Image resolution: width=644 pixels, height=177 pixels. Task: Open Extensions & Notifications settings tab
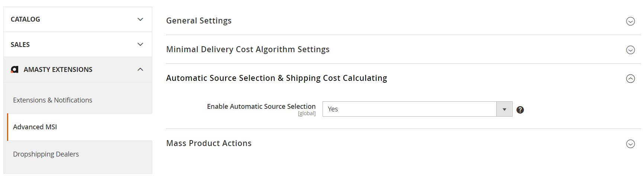point(52,100)
